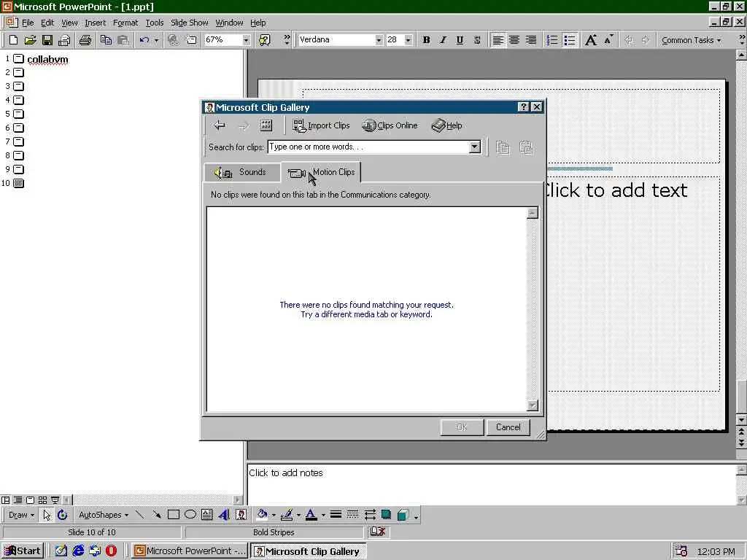The height and width of the screenshot is (560, 747).
Task: Toggle Text Shadow formatting
Action: coord(477,40)
